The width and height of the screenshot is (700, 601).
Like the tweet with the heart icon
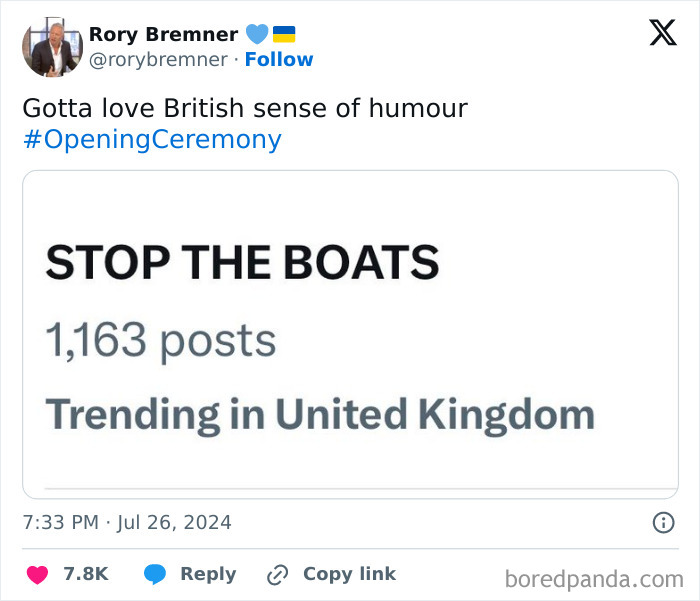(x=37, y=575)
